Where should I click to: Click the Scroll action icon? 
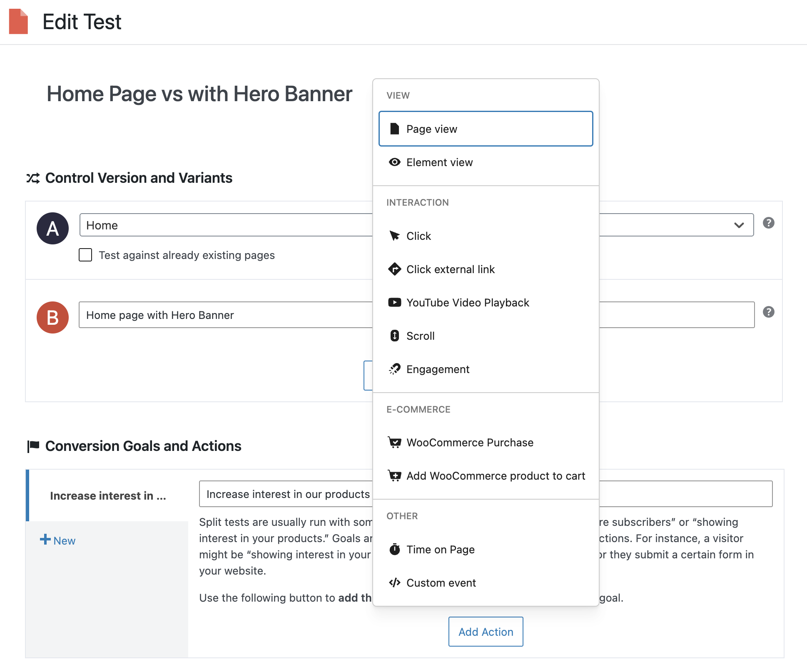coord(394,336)
